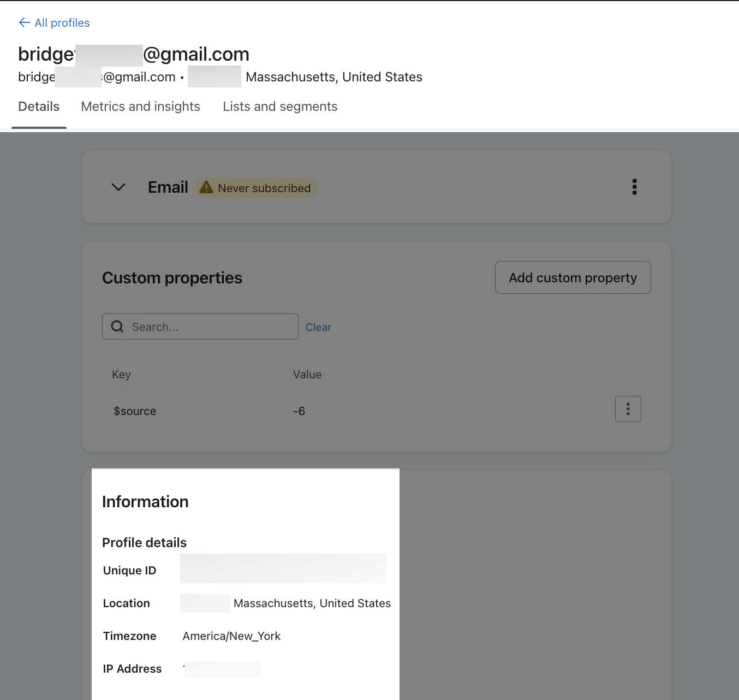Click the America/New_York timezone value
The width and height of the screenshot is (739, 700).
[x=231, y=636]
